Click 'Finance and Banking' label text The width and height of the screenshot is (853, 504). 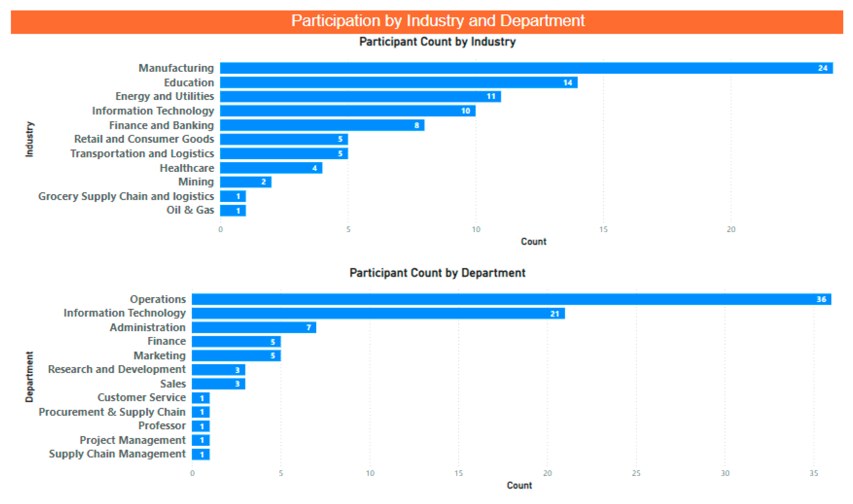161,125
